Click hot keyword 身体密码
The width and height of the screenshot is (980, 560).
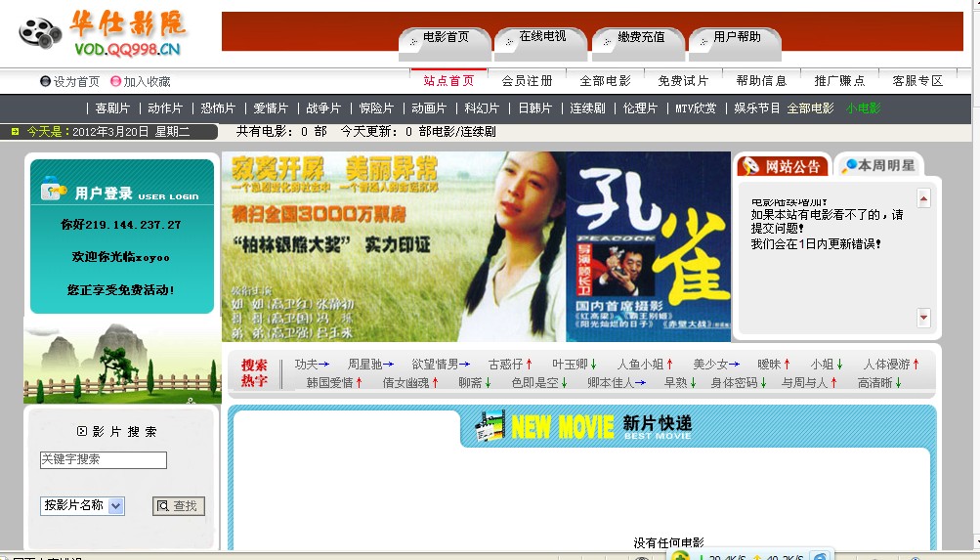click(x=734, y=382)
